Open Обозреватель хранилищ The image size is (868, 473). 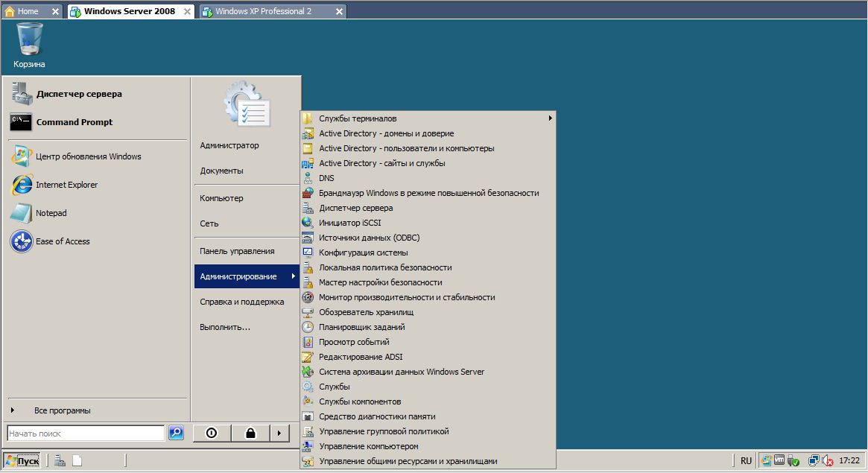428,313
